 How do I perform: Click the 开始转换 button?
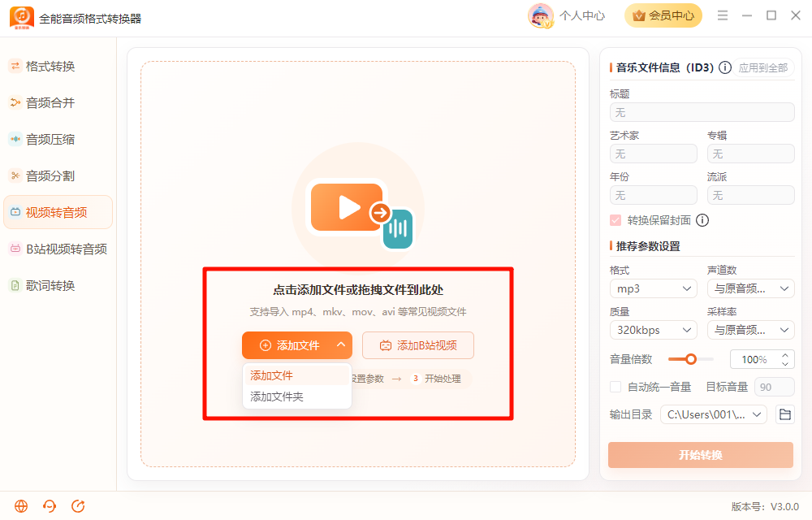[x=701, y=455]
